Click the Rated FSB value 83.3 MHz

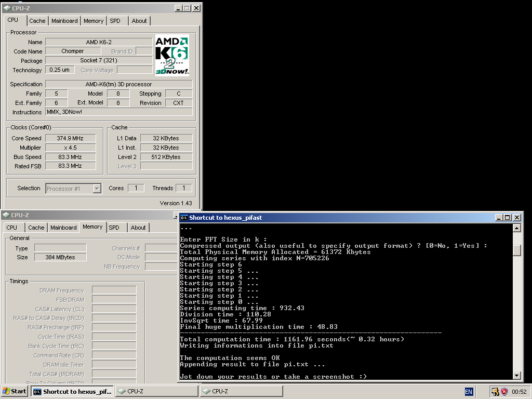coord(70,166)
